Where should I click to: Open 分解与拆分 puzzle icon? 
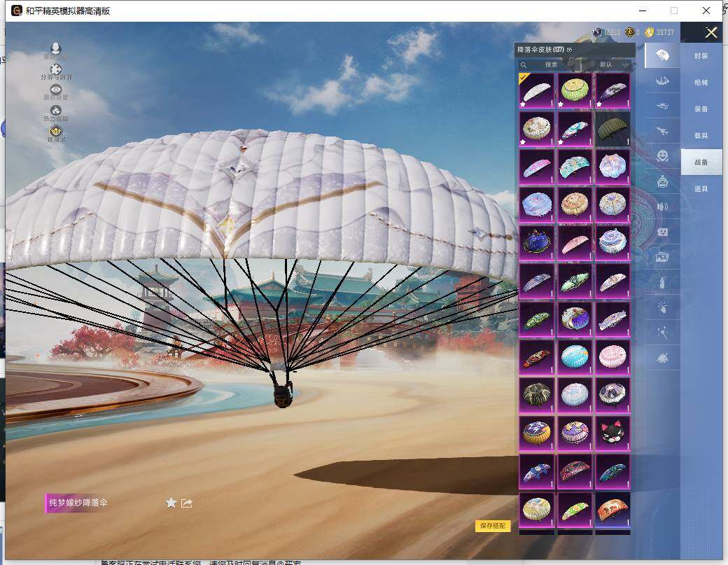coord(56,69)
